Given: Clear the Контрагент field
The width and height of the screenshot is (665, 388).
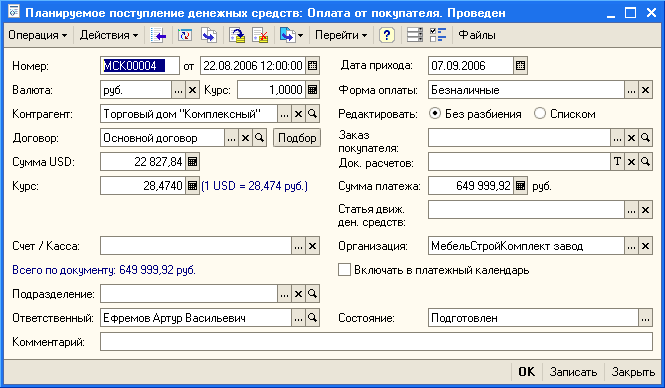Looking at the screenshot, I should tap(299, 114).
